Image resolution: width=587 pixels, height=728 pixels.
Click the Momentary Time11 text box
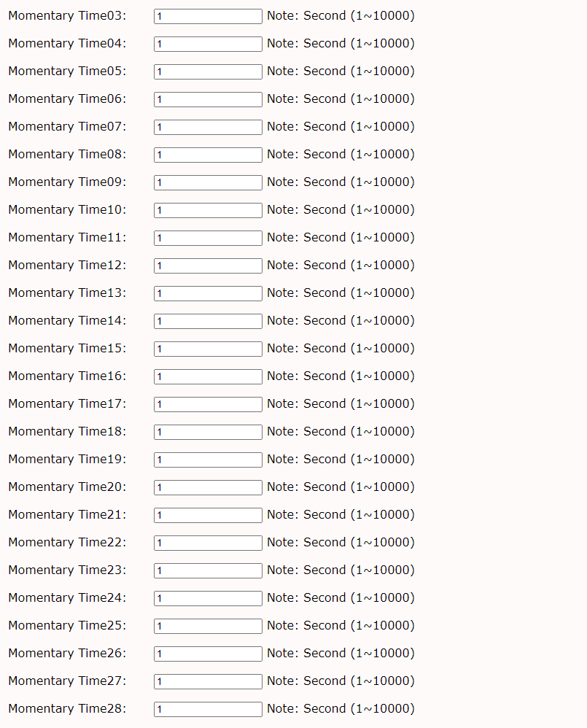[208, 238]
